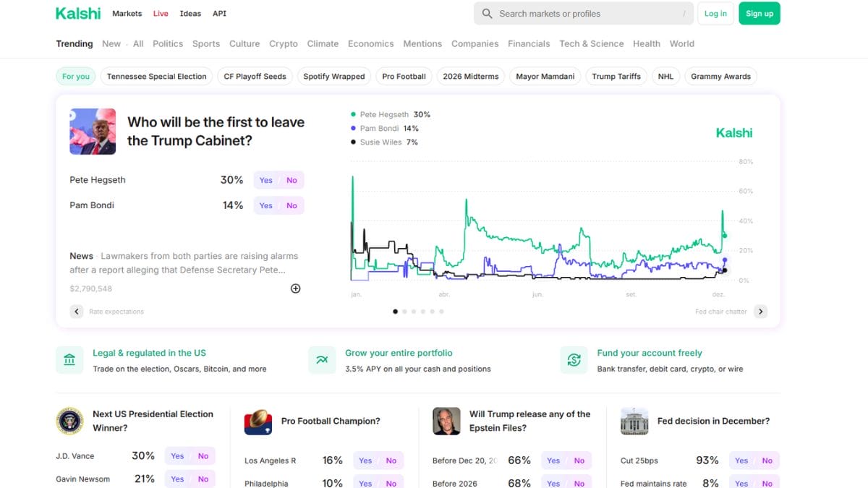Switch to the Crypto category tab
The width and height of the screenshot is (868, 488).
[284, 44]
